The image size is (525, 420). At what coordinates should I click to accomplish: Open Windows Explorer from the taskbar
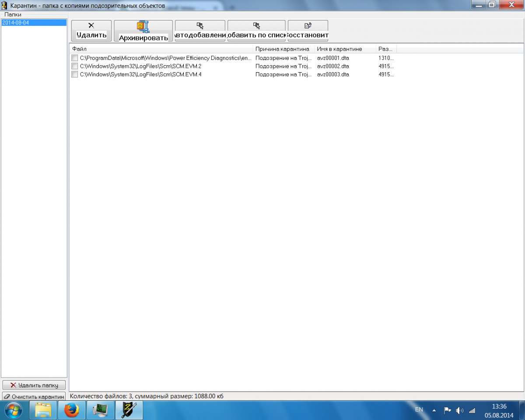[x=43, y=410]
